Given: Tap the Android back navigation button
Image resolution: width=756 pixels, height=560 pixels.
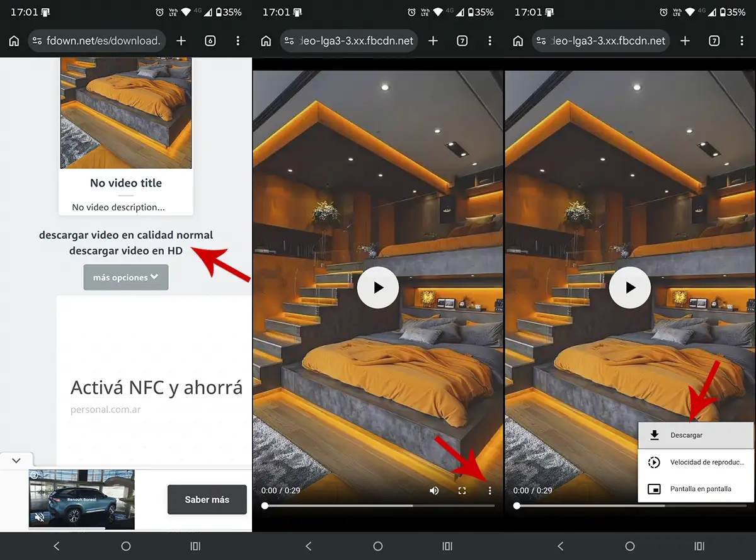Looking at the screenshot, I should pos(57,546).
